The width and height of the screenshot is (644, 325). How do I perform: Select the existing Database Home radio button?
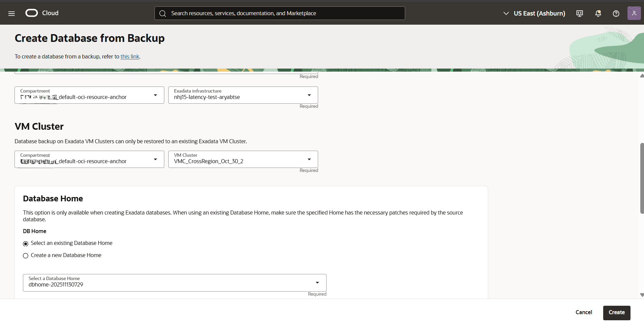26,243
